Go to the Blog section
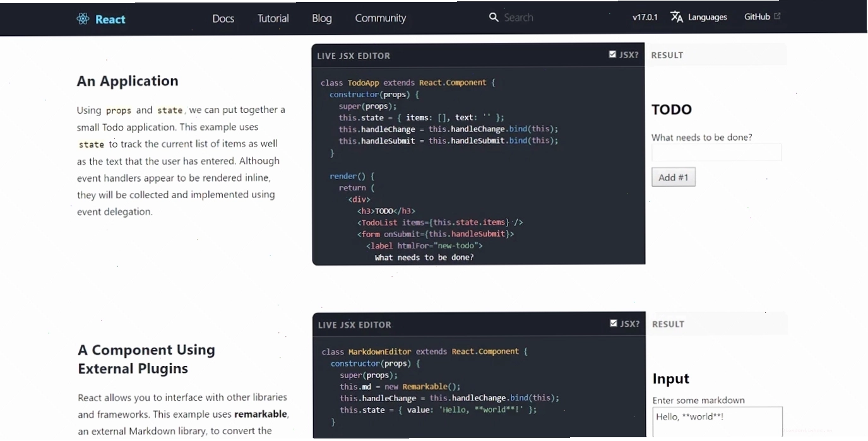This screenshot has width=868, height=441. point(322,18)
